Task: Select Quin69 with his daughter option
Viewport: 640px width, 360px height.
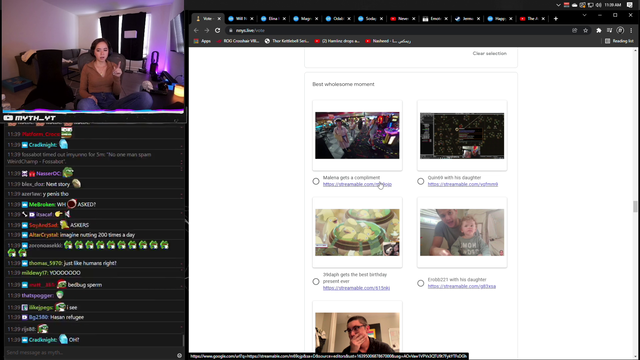Action: tap(420, 181)
